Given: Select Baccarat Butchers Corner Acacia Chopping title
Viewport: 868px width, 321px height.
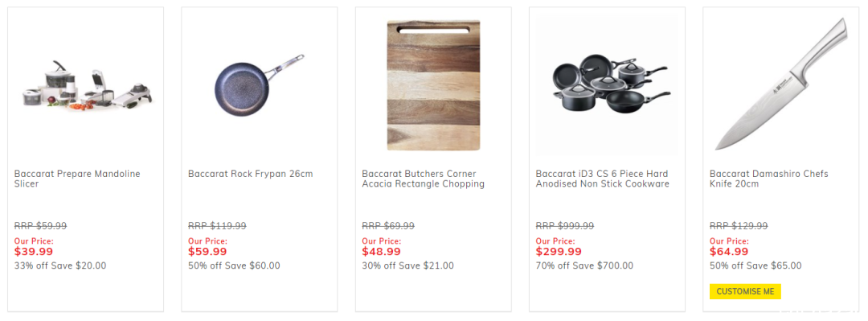Looking at the screenshot, I should [423, 179].
